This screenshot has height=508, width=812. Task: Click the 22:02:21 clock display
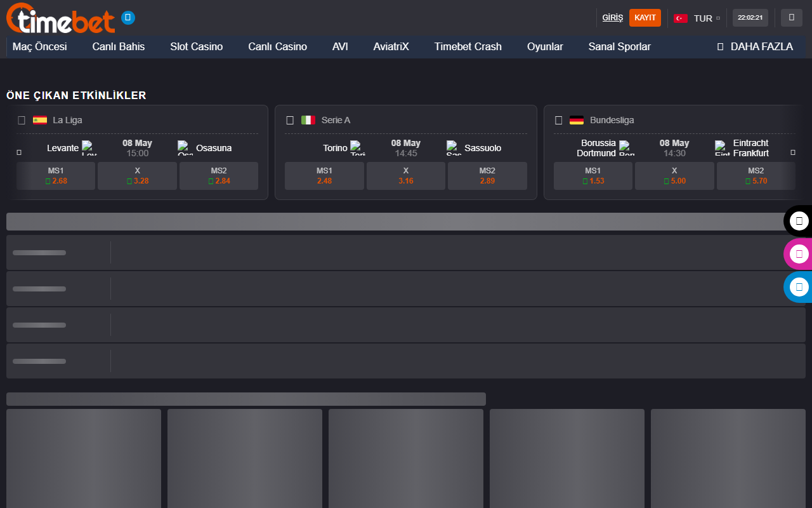750,18
